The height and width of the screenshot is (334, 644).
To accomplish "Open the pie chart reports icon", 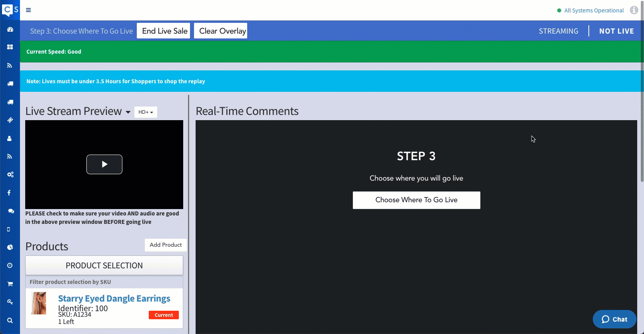I will point(10,247).
